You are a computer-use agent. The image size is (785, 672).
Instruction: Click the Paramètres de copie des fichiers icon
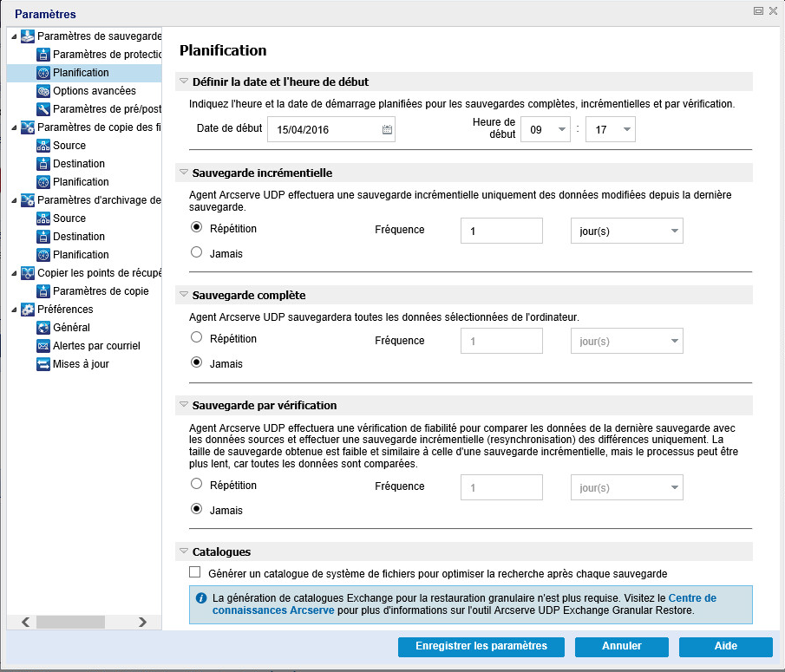point(28,127)
